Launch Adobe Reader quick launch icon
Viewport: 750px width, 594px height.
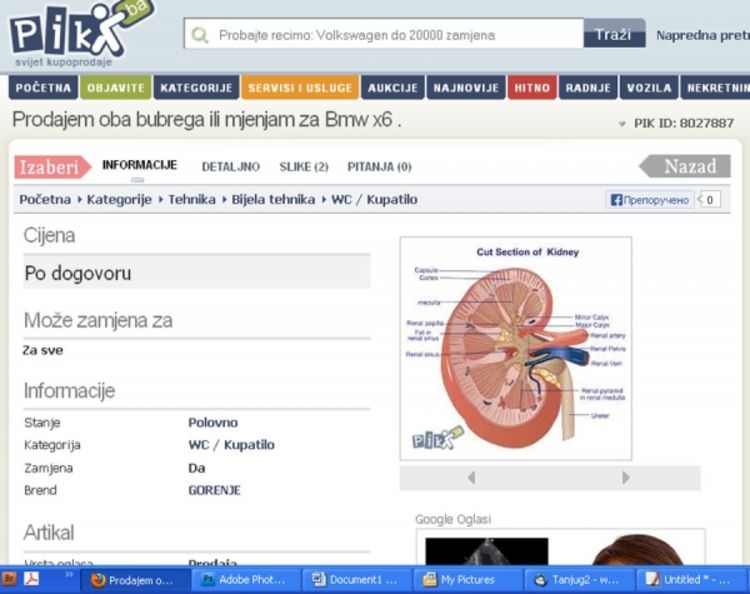[x=32, y=579]
